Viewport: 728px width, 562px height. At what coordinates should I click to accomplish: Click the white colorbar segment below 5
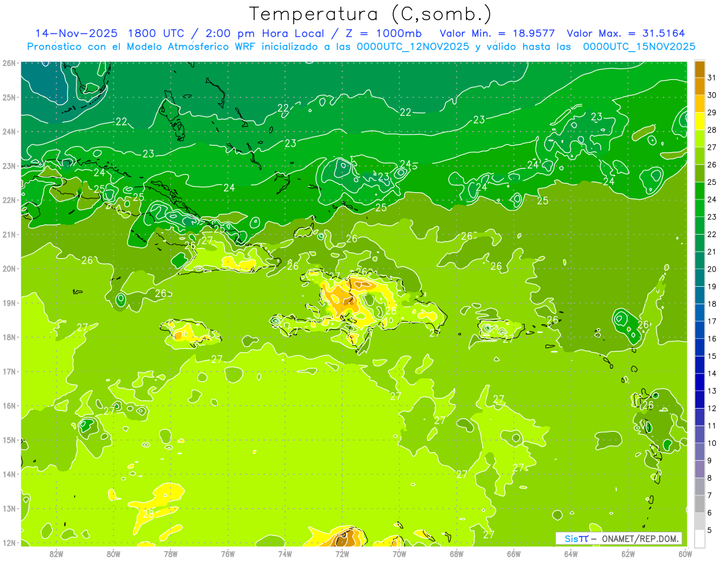tap(699, 538)
